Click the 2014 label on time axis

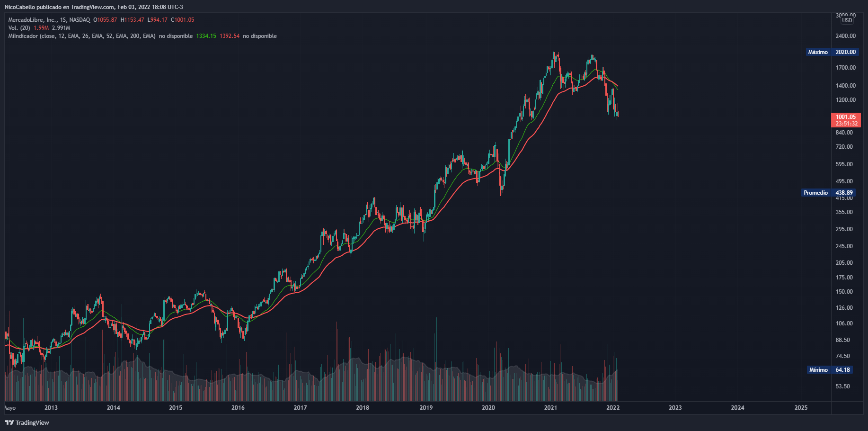pos(114,408)
